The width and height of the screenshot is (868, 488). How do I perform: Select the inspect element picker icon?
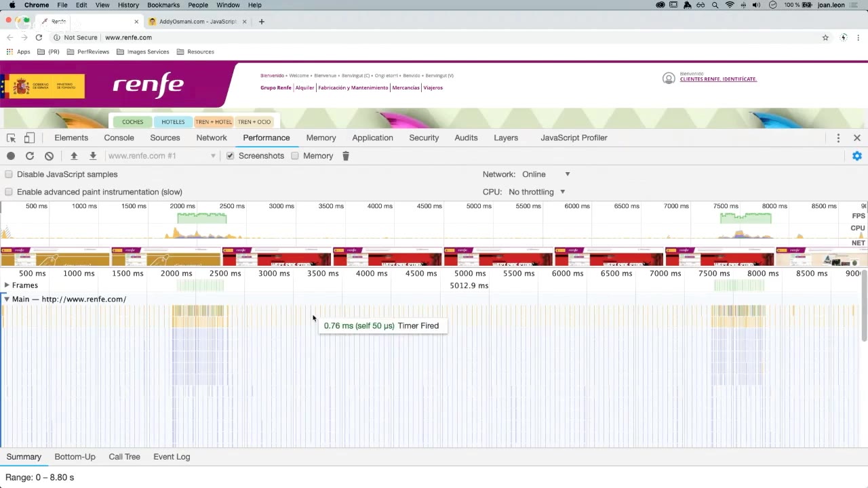(x=11, y=138)
